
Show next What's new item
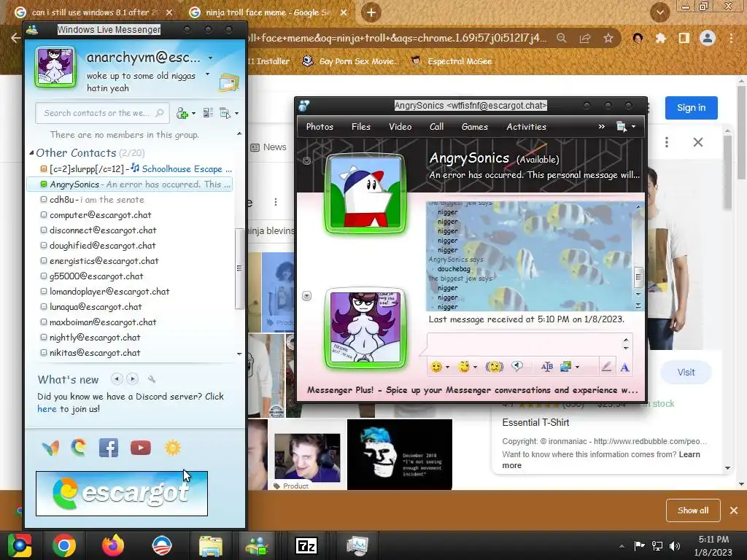133,379
